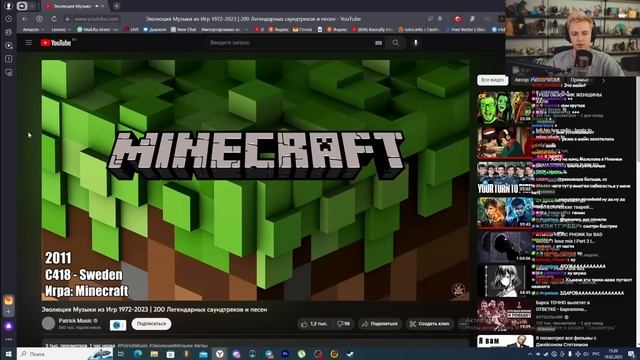Click the video play icon in browser sidebar

point(9,46)
